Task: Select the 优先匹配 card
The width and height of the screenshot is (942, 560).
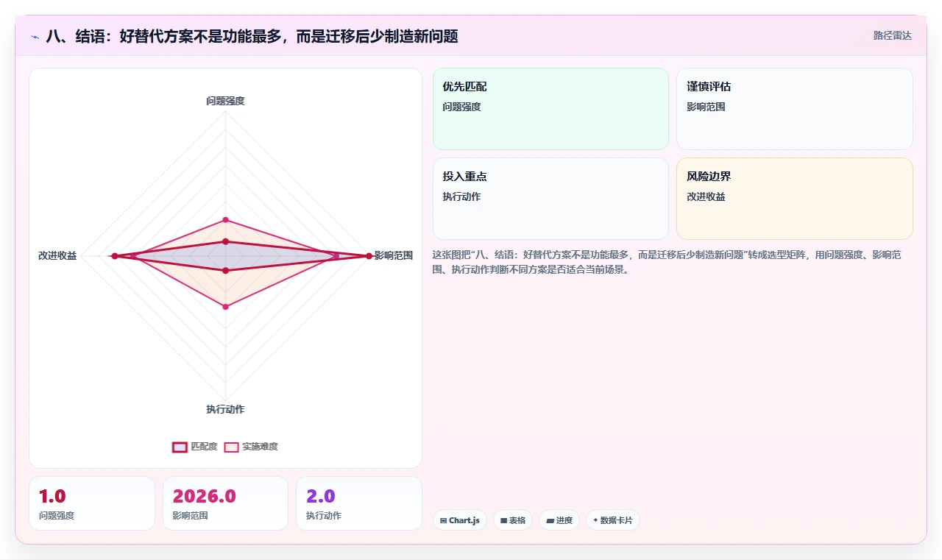Action: pyautogui.click(x=550, y=109)
